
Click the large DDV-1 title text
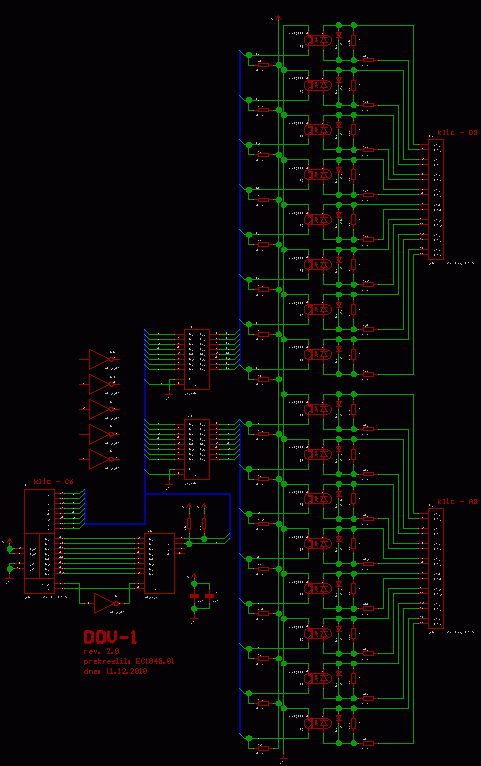(110, 637)
